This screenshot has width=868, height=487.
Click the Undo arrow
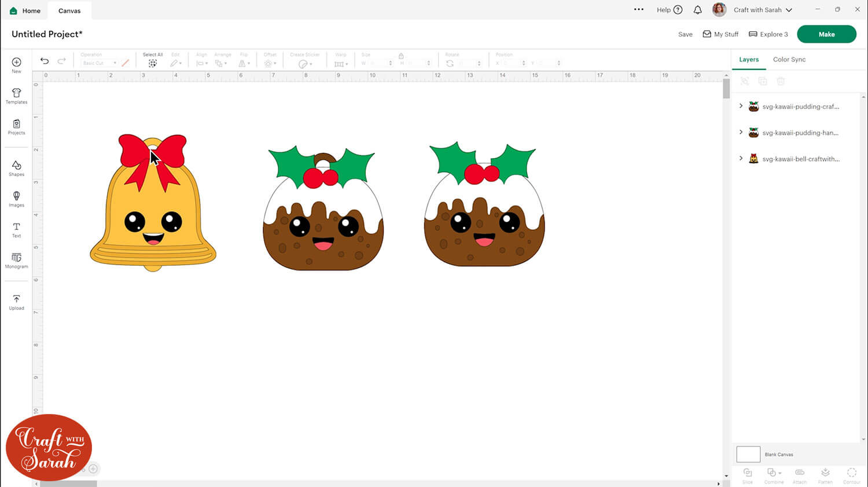(x=45, y=61)
